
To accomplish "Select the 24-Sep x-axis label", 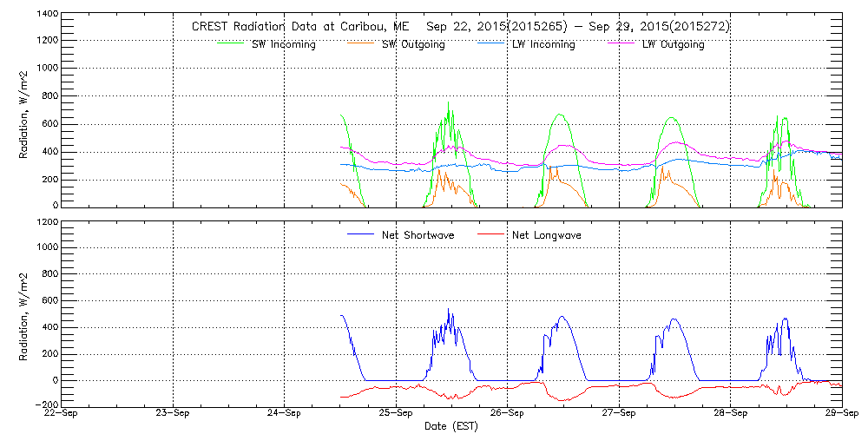I will click(x=284, y=414).
